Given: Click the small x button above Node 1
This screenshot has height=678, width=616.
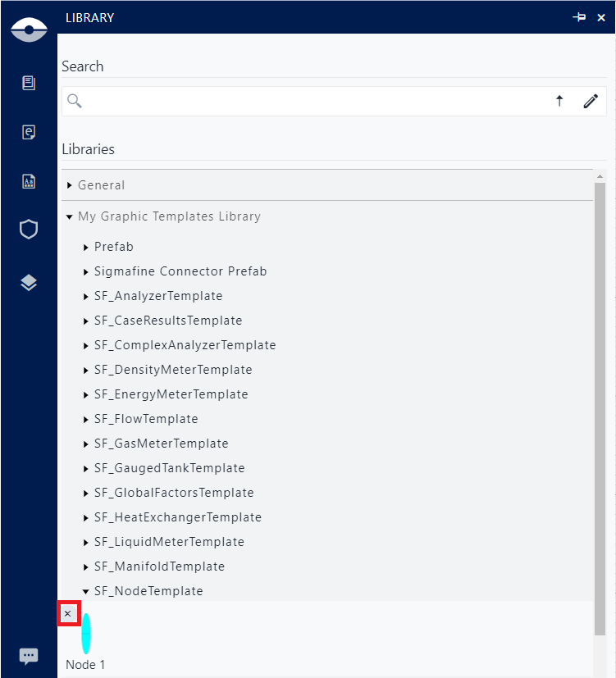Looking at the screenshot, I should 68,613.
